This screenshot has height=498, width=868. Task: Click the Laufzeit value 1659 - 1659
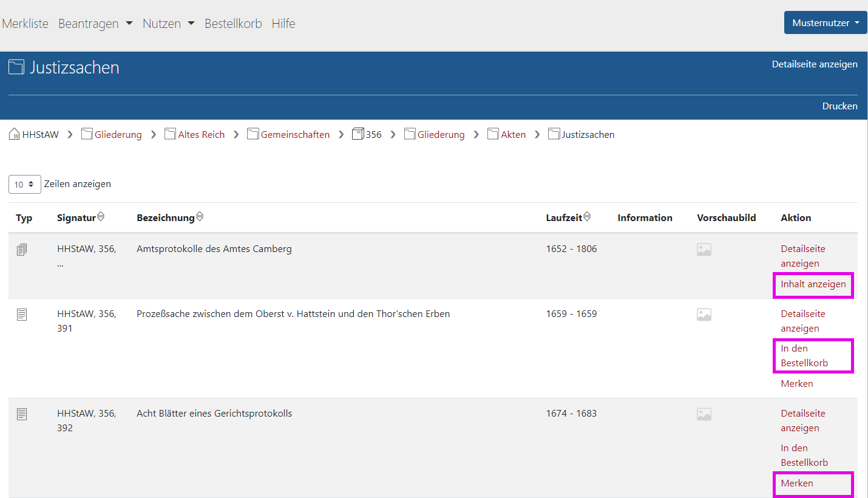(571, 313)
